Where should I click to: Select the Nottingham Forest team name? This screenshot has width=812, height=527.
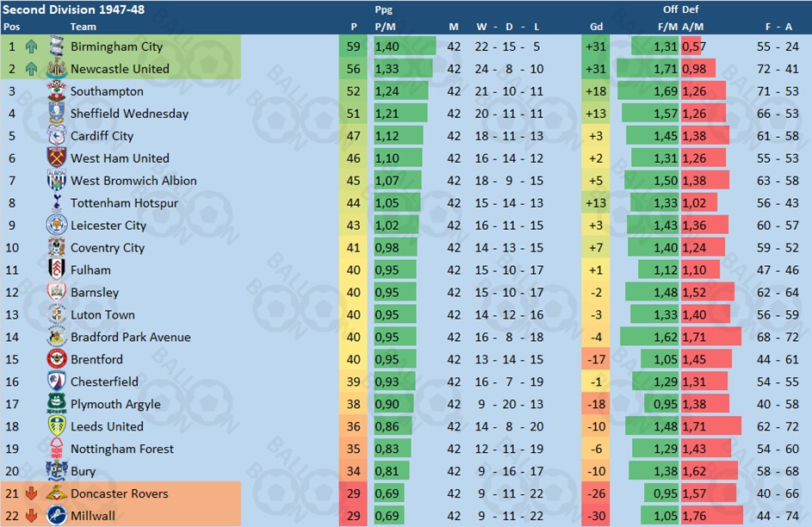pos(122,449)
